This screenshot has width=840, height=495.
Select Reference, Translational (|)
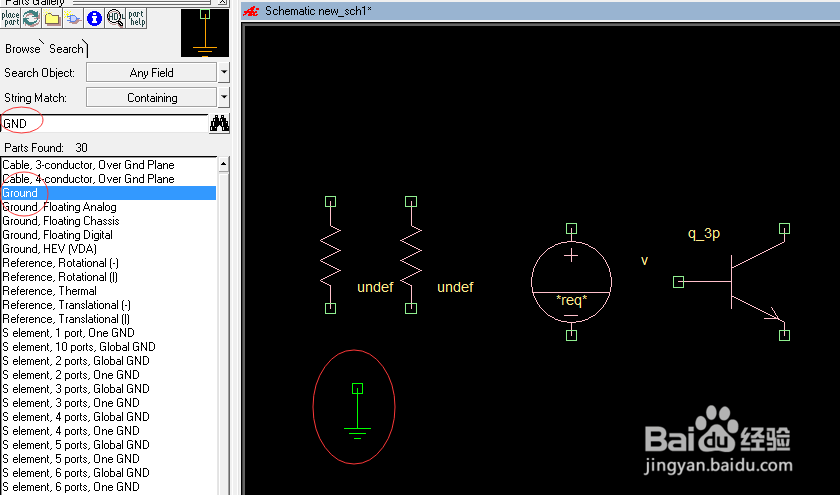pos(109,319)
